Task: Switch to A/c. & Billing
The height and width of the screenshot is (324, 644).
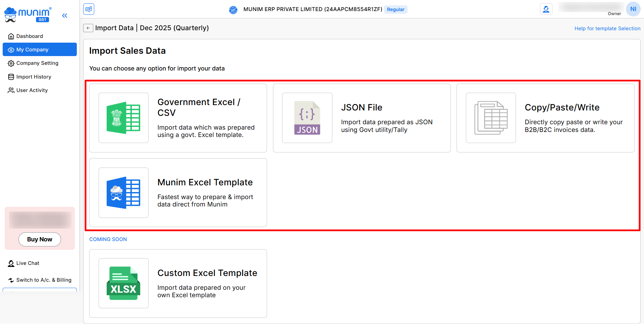Action: (x=44, y=280)
